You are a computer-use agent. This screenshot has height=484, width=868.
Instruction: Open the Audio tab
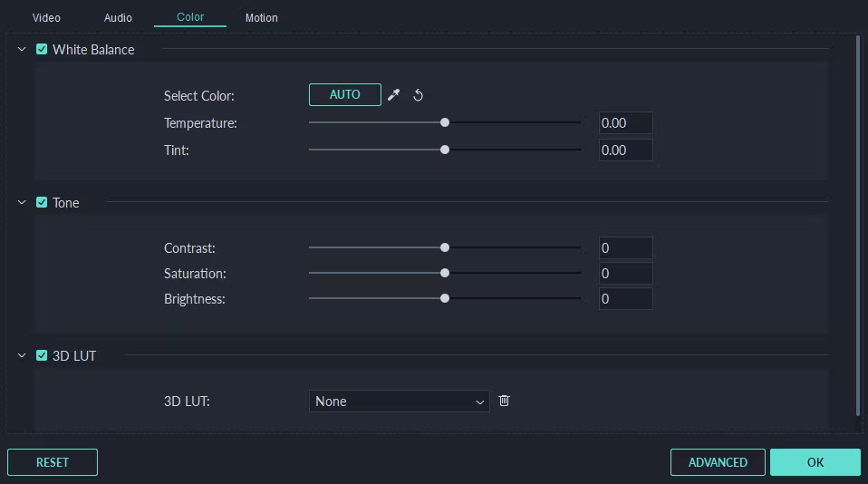[118, 18]
